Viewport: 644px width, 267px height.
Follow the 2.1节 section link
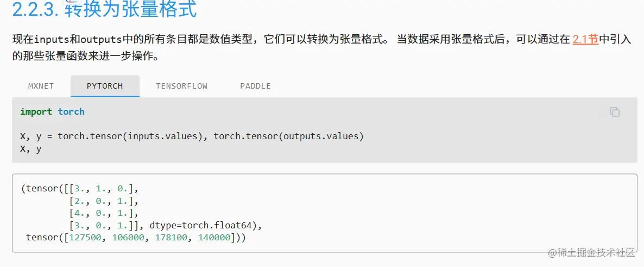(585, 39)
